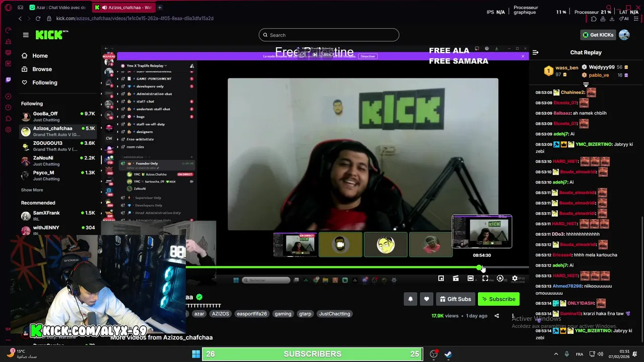644x362 pixels.
Task: Go back to previous page
Action: click(20, 19)
